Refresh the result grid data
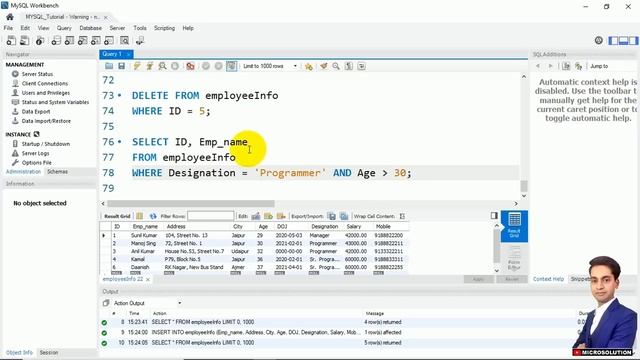 [x=153, y=216]
